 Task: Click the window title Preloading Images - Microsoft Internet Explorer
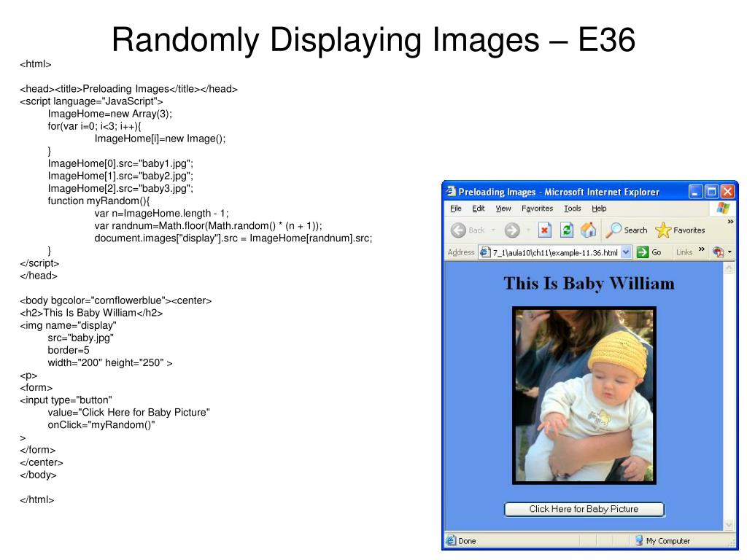point(559,192)
